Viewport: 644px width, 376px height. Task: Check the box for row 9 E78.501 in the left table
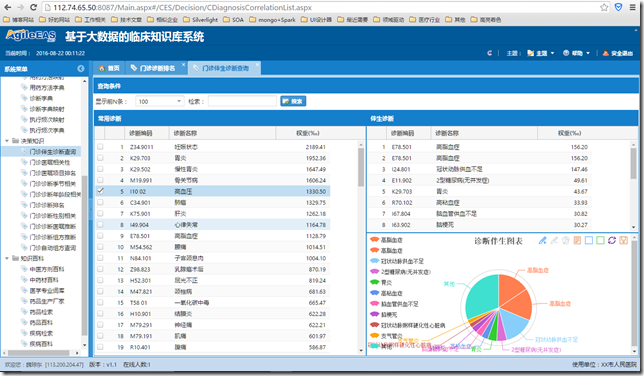(100, 235)
